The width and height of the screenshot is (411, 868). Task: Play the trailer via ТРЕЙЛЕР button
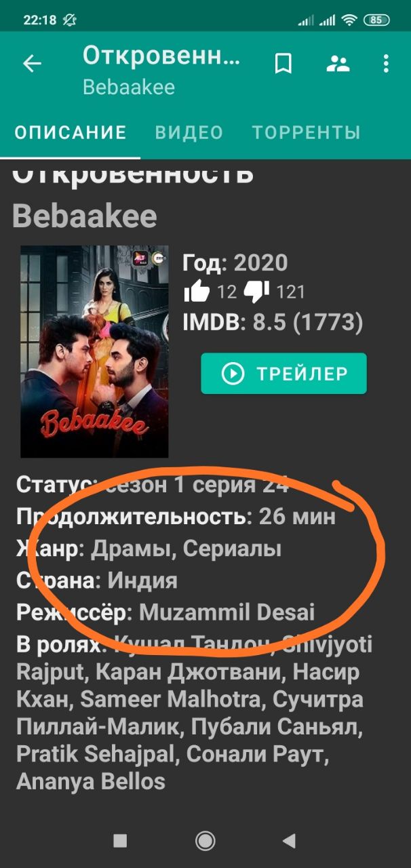click(x=283, y=373)
